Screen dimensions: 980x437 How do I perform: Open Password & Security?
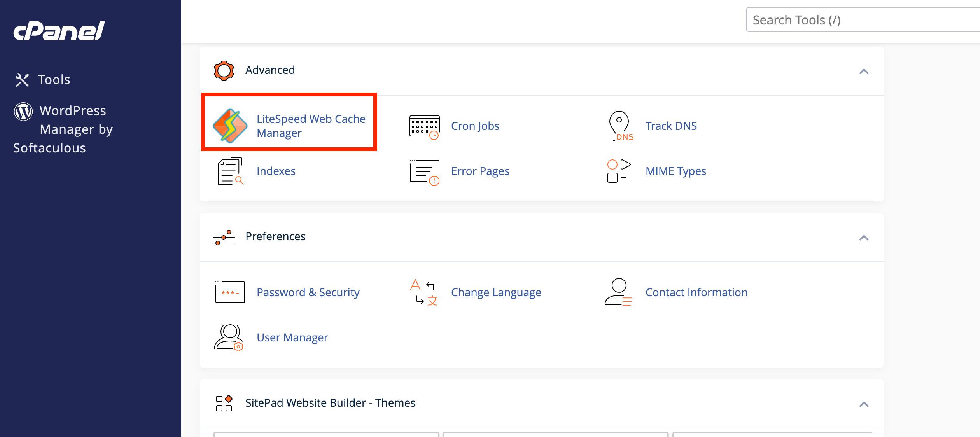click(308, 292)
